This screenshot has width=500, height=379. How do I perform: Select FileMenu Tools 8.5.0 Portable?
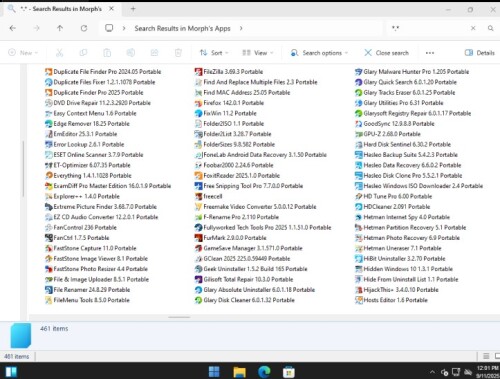87,300
